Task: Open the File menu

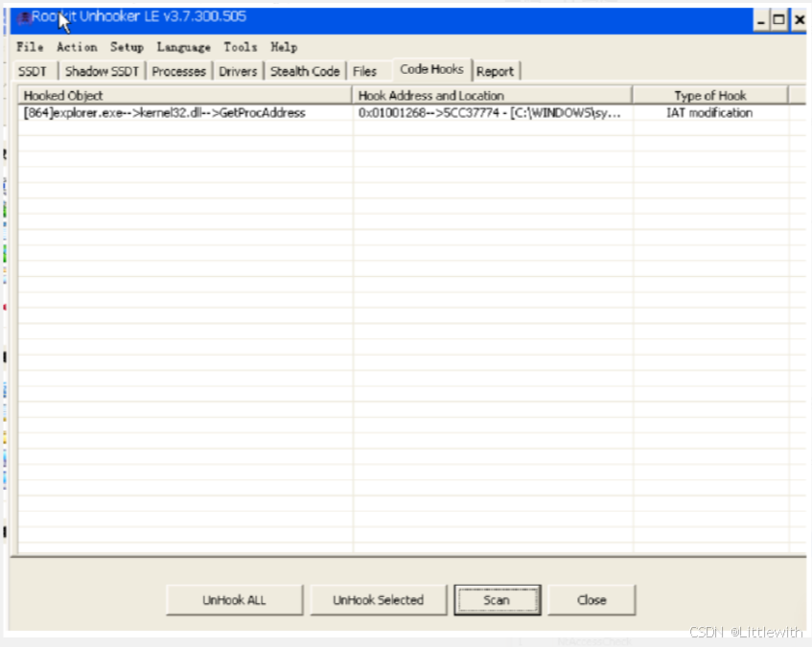Action: pos(30,47)
